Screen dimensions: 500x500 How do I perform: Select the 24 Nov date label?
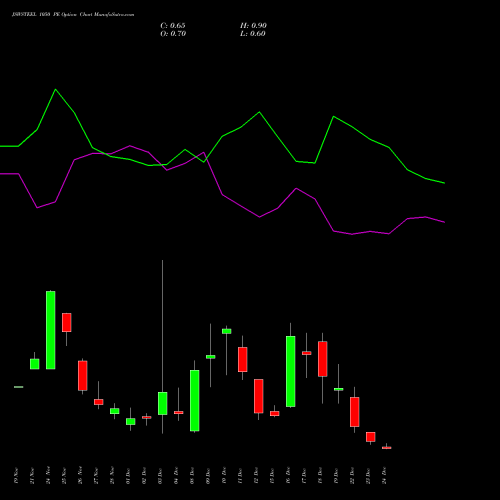tap(48, 476)
